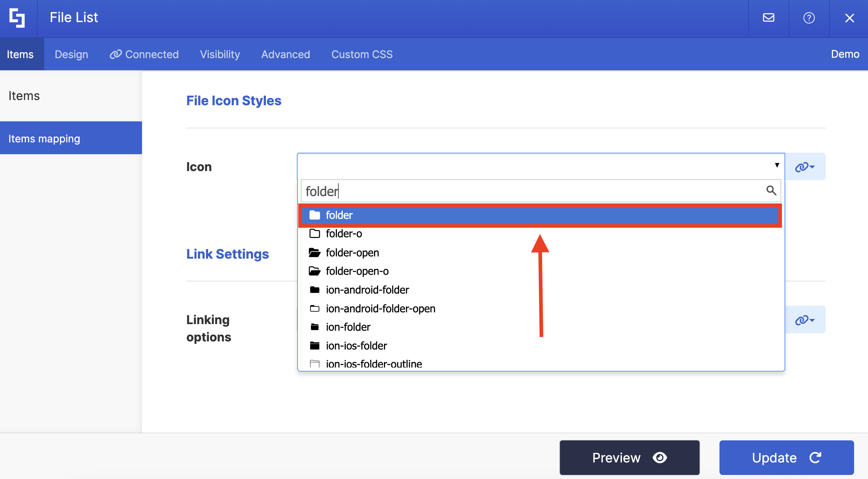Screen dimensions: 868x479
Task: Select Items in the left sidebar
Action: pyautogui.click(x=24, y=96)
